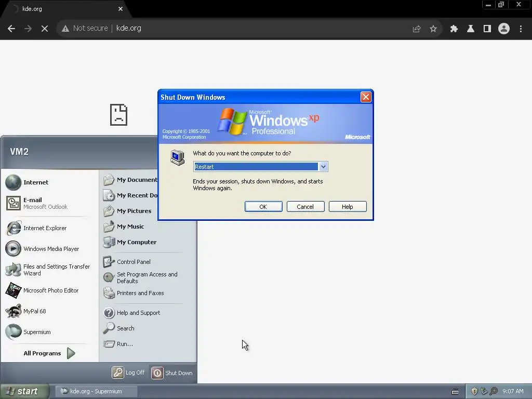The image size is (532, 399).
Task: Open E-mail Microsoft Outlook
Action: point(49,203)
